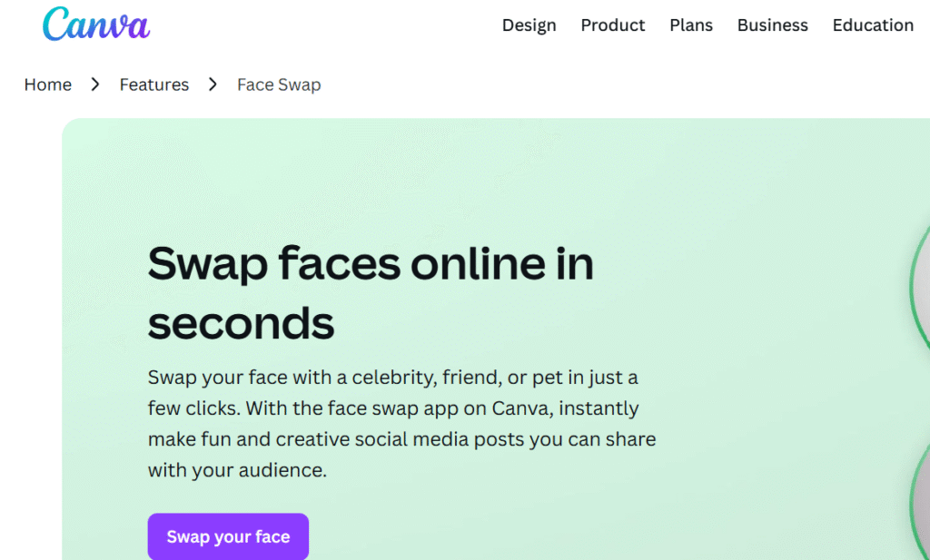The width and height of the screenshot is (930, 560).
Task: Open the Education menu
Action: [x=872, y=25]
